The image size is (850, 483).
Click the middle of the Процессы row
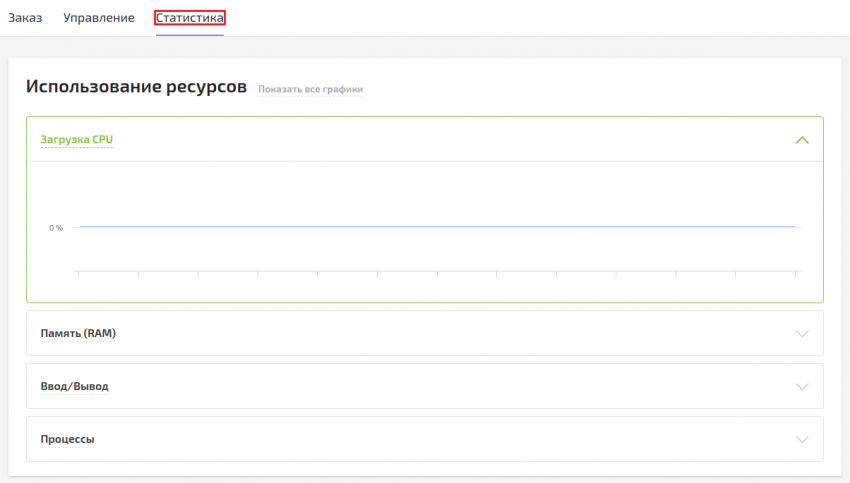coord(424,439)
